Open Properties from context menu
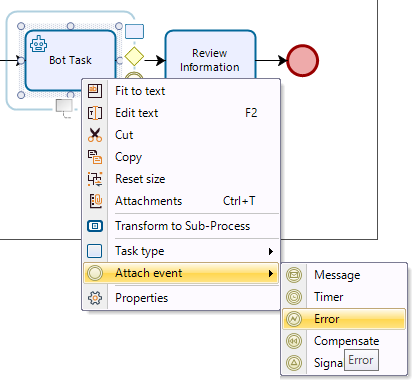The width and height of the screenshot is (412, 380). [x=181, y=298]
